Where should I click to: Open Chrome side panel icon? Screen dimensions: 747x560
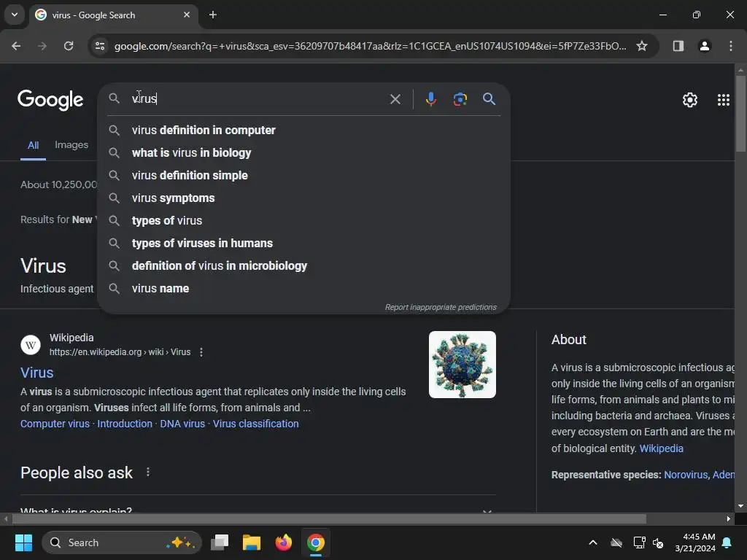678,46
